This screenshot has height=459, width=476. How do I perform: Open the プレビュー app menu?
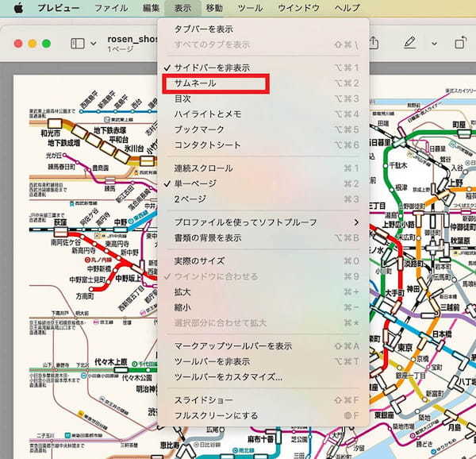pos(58,8)
